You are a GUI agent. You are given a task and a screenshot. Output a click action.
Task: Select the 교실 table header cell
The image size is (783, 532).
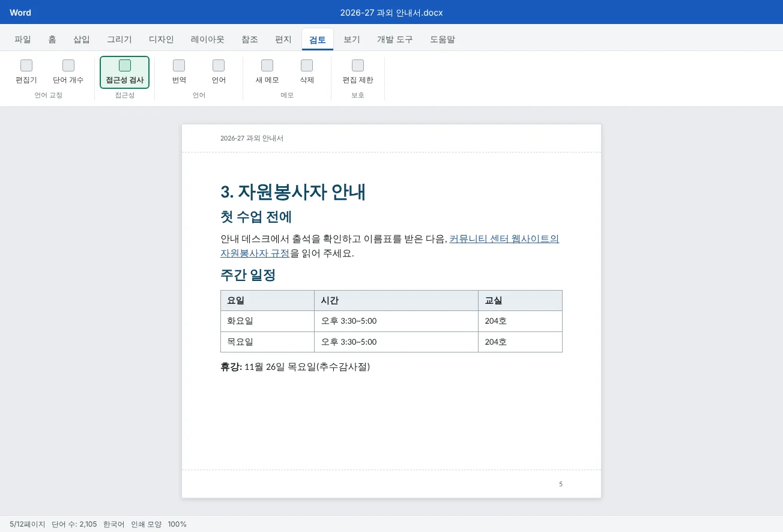tap(521, 301)
